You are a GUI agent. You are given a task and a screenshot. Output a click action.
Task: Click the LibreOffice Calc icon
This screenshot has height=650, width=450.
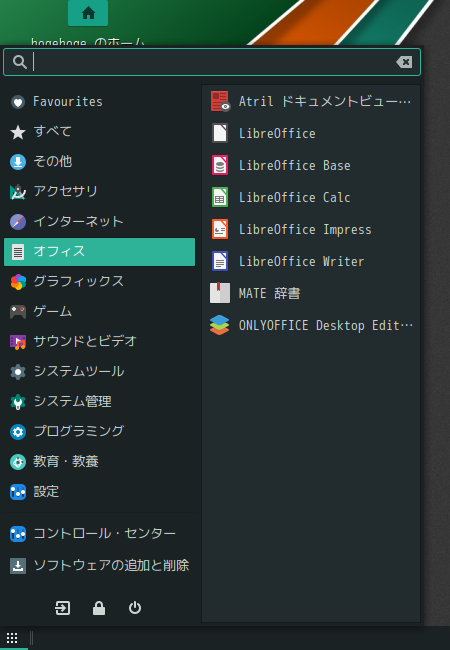coord(220,197)
